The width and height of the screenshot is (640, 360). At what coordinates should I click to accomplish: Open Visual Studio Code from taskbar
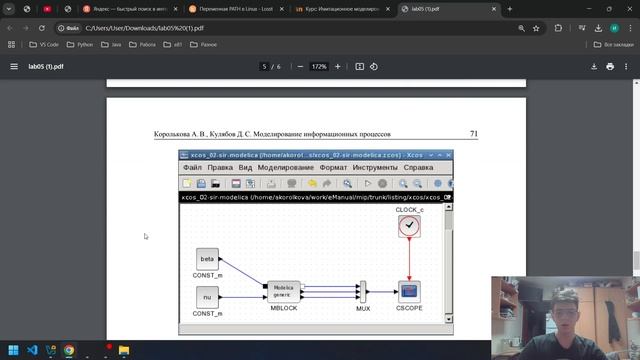(x=32, y=350)
